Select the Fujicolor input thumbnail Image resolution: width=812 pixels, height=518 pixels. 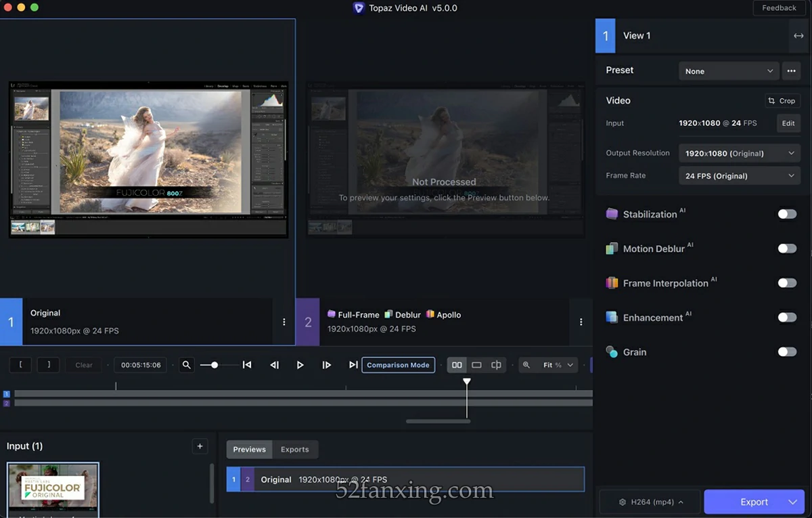tap(53, 490)
